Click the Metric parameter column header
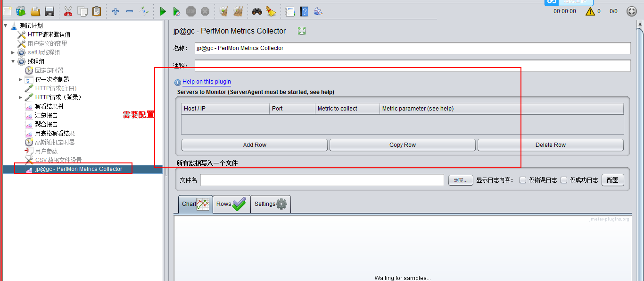 [x=502, y=109]
